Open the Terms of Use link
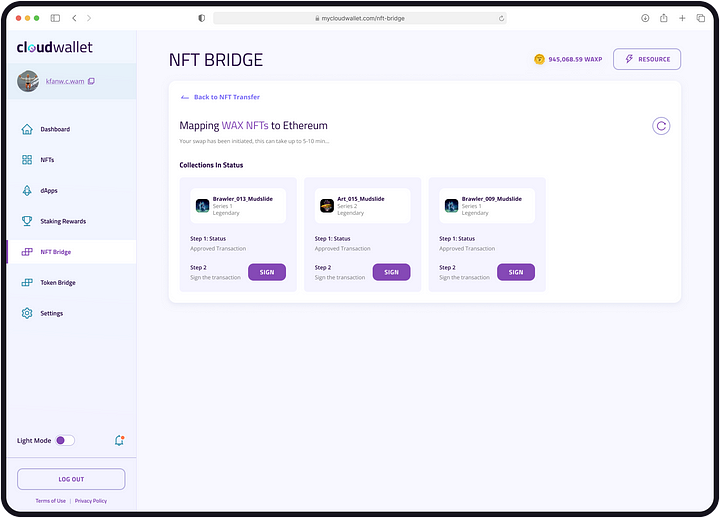 (51, 501)
